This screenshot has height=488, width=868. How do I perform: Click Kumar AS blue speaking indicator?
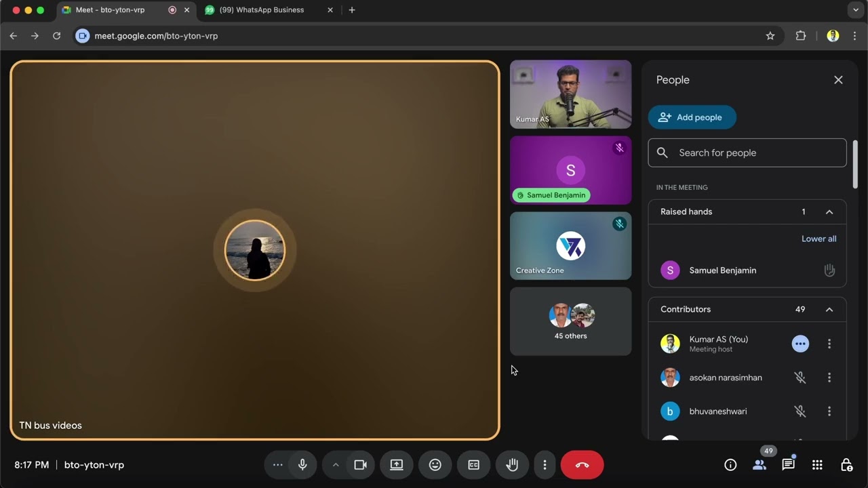click(800, 344)
